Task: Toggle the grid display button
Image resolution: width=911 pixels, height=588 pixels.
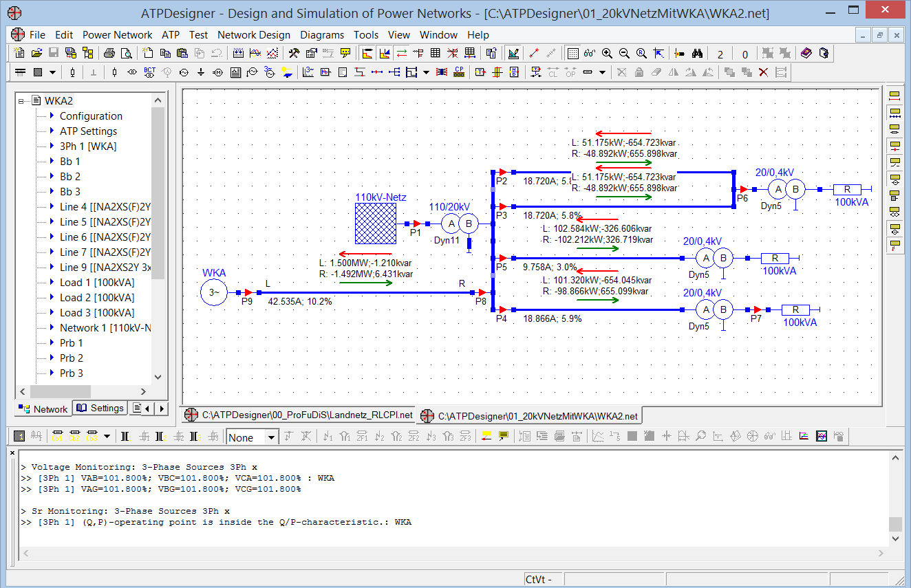Action: [572, 54]
